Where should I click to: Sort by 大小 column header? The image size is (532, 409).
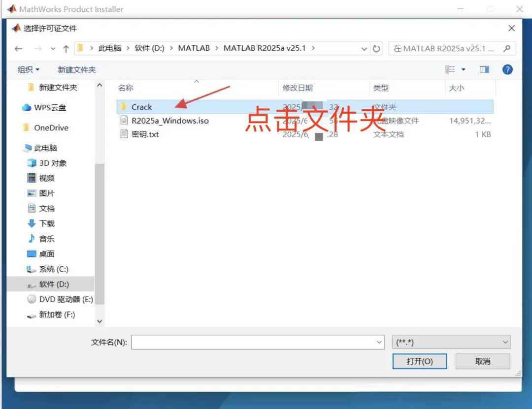point(456,88)
